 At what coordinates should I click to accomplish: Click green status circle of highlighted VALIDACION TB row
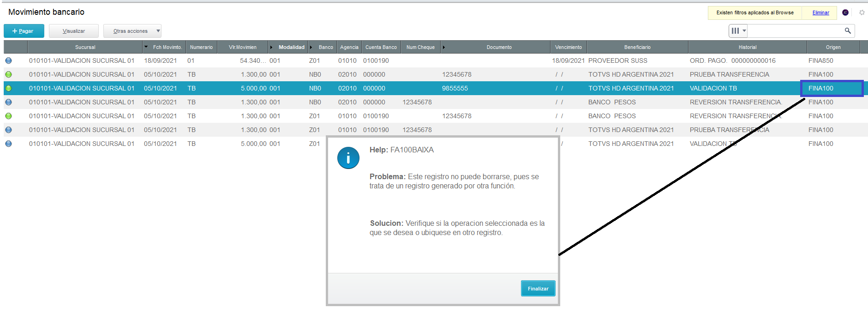[x=8, y=88]
